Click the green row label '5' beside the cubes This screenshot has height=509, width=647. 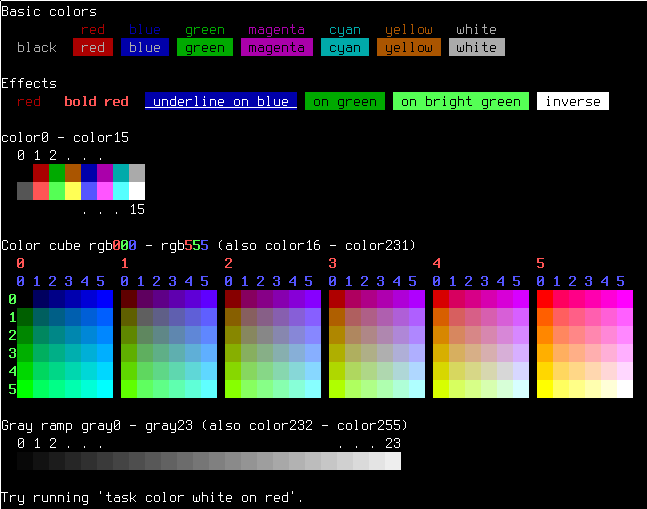(x=12, y=389)
